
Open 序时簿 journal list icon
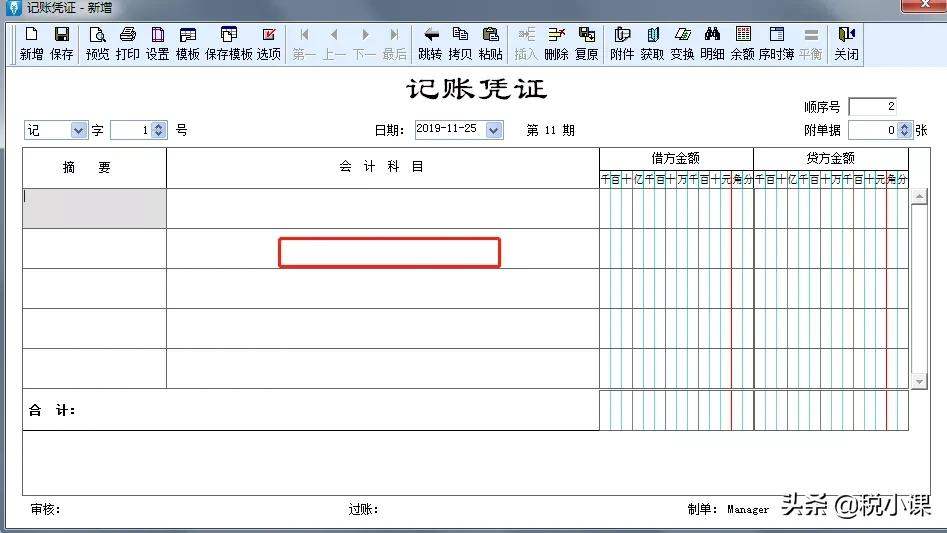coord(777,43)
